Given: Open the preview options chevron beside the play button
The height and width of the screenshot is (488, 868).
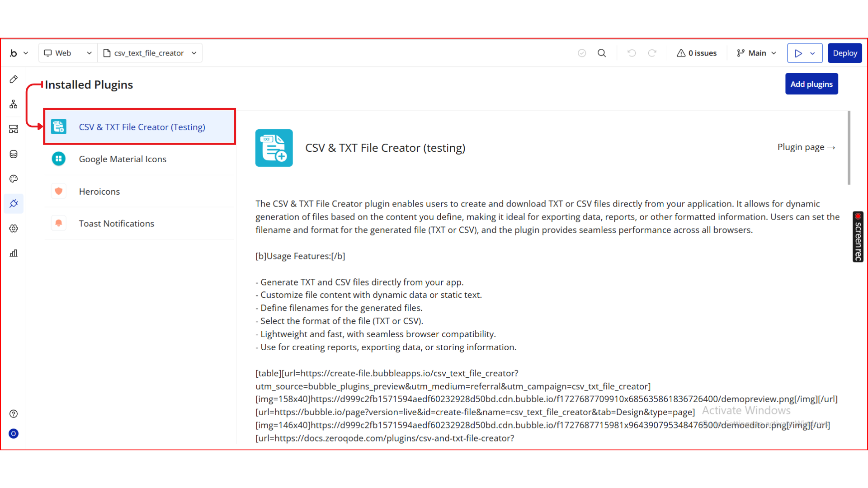Looking at the screenshot, I should (813, 53).
